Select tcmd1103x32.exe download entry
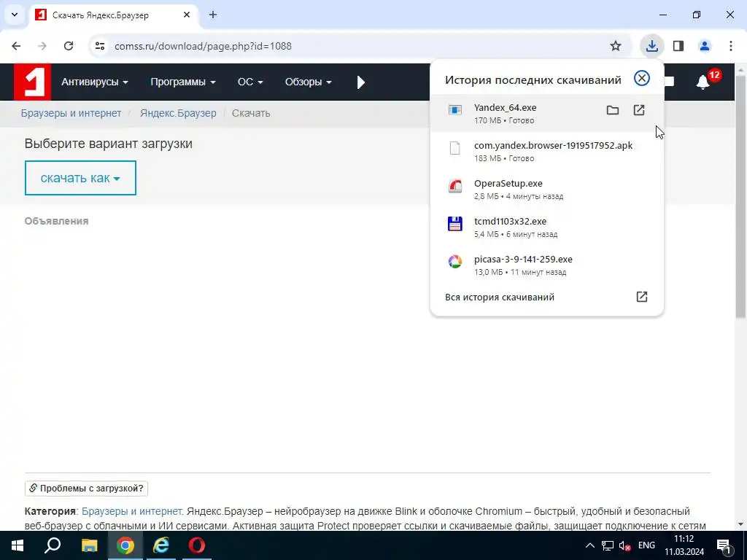 (546, 227)
